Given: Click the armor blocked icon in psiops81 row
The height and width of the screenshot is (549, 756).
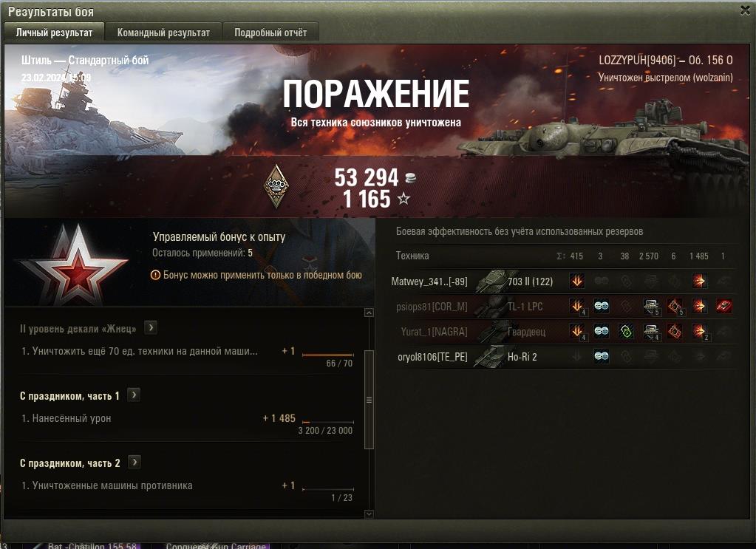Looking at the screenshot, I should tap(651, 307).
